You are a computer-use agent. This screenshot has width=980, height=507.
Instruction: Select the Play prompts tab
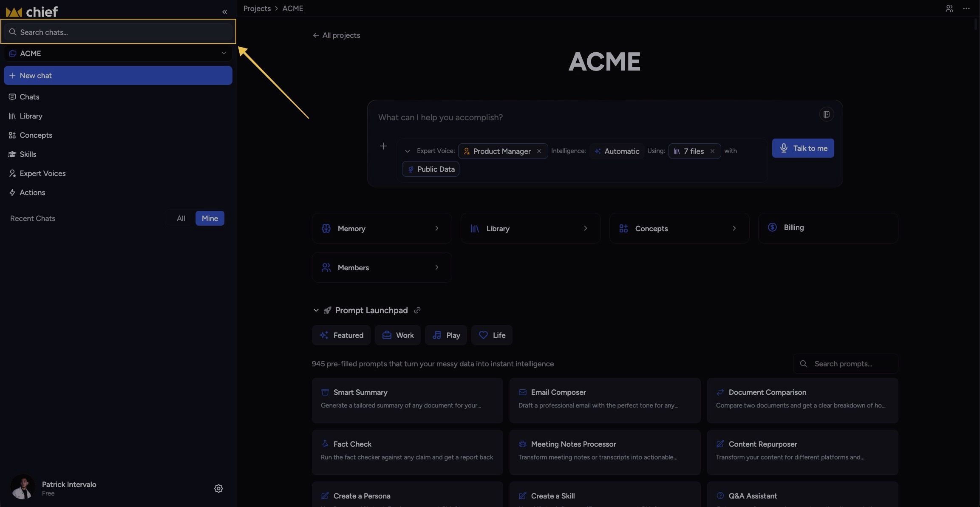[x=446, y=335]
